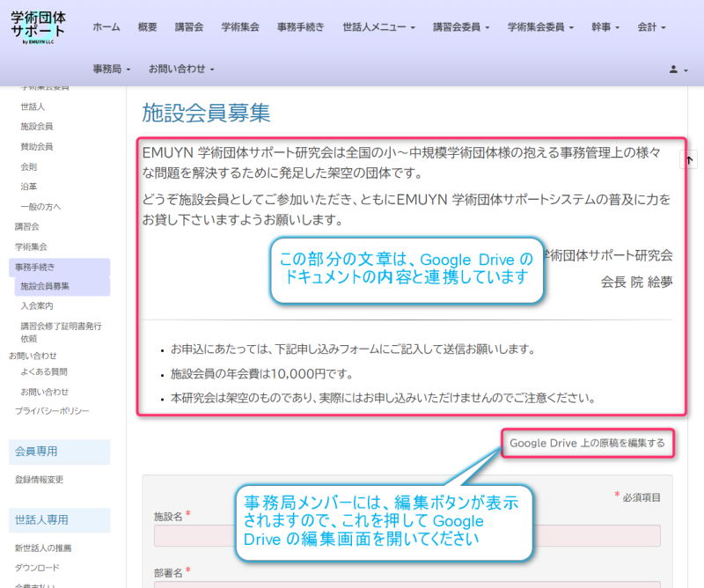Viewport: 704px width, 588px height.
Task: Select よくある質問 in the sidebar
Action: coord(44,371)
